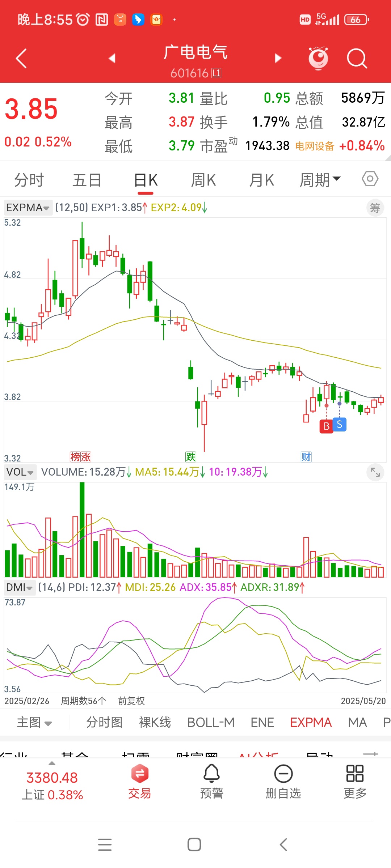The image size is (391, 868).
Task: Open 电网设备 sector link
Action: (315, 146)
